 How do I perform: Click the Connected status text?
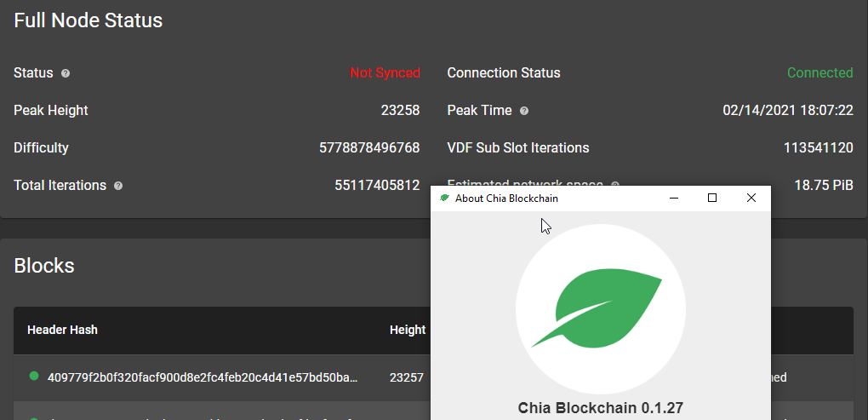[819, 73]
